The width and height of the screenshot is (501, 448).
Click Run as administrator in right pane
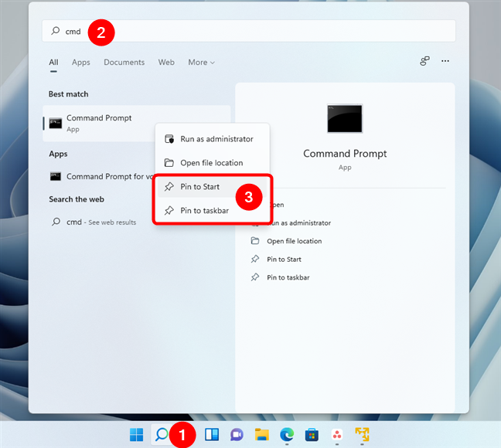pos(300,223)
